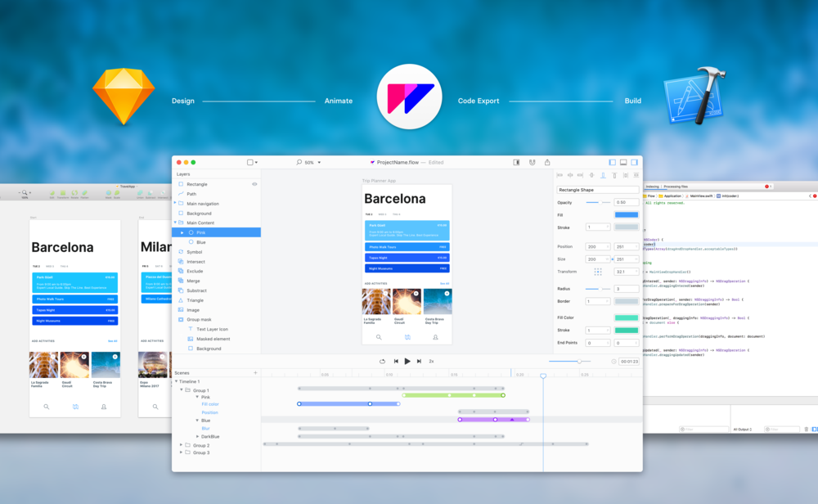Hide the Rectangle layer via its eye icon
Viewport: 818px width, 504px height.
(x=255, y=183)
